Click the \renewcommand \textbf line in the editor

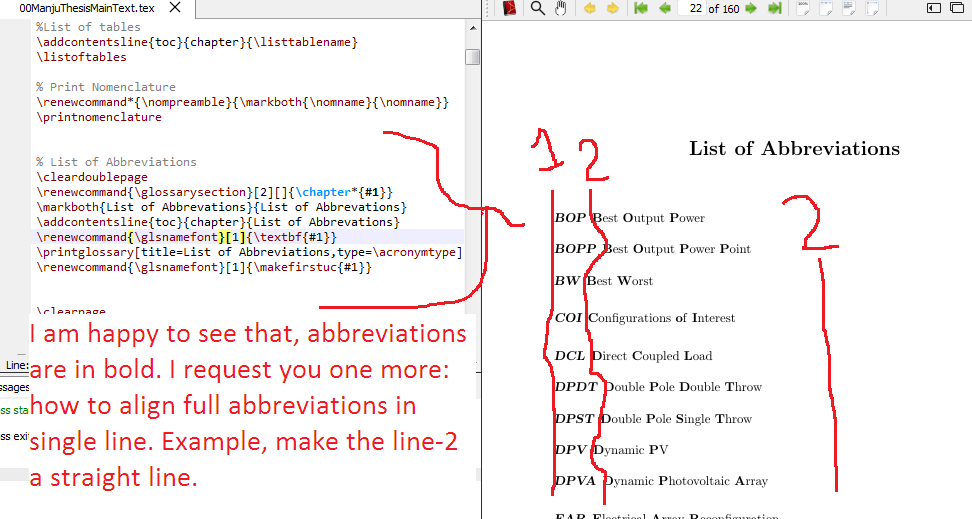pos(187,237)
